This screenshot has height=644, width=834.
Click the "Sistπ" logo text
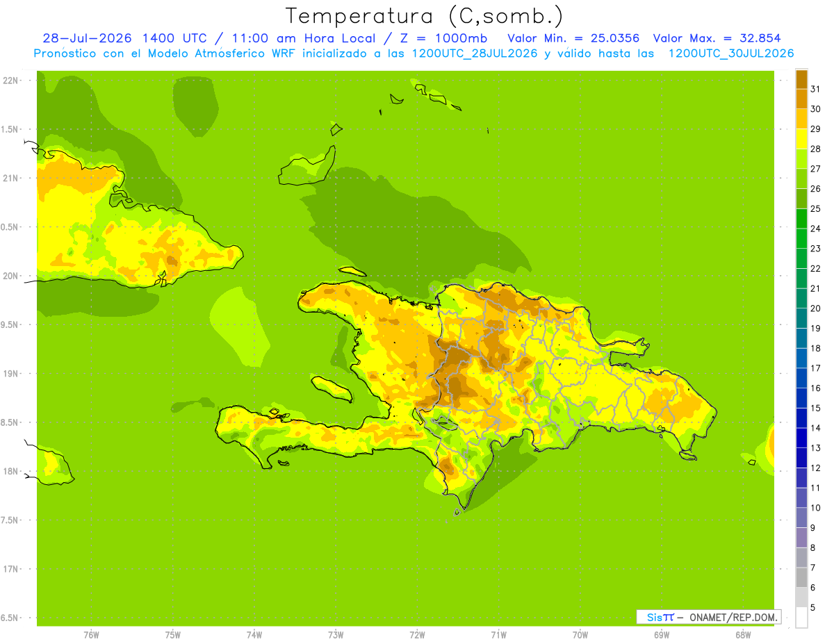(x=660, y=617)
